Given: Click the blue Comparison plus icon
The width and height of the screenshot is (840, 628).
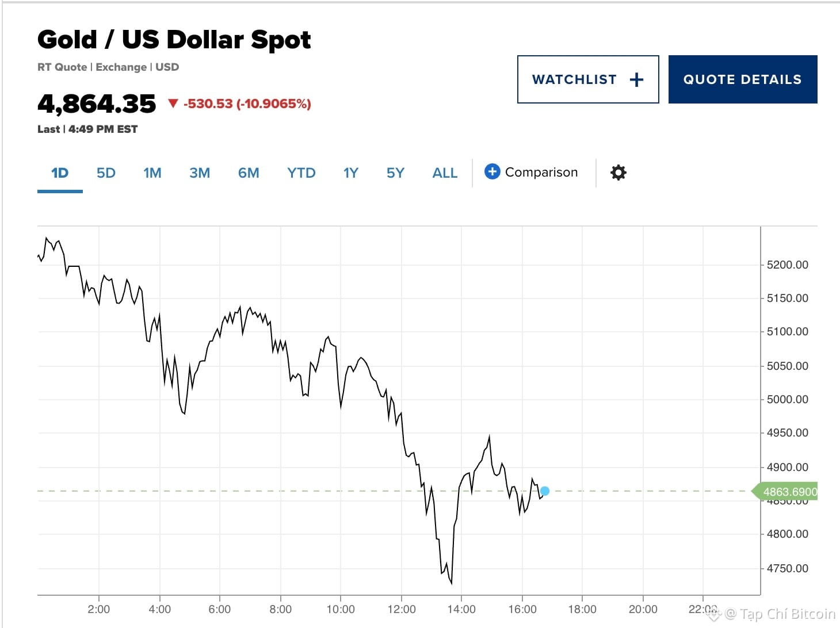Looking at the screenshot, I should pos(492,171).
